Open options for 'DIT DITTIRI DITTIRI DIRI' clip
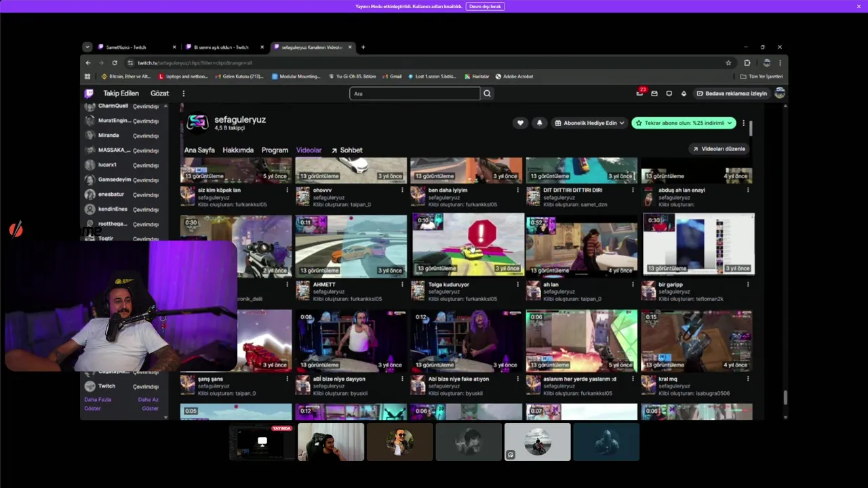The height and width of the screenshot is (488, 868). click(633, 190)
